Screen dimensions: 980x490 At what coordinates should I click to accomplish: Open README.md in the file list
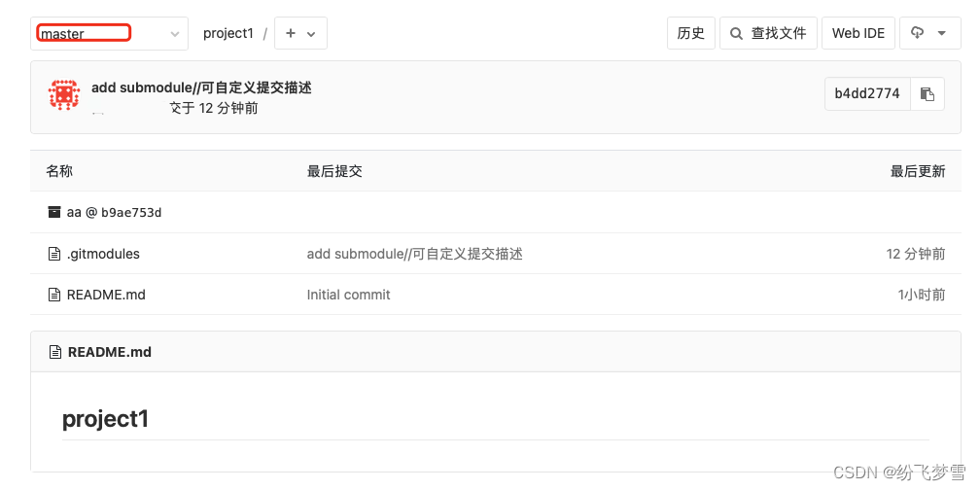pyautogui.click(x=106, y=295)
